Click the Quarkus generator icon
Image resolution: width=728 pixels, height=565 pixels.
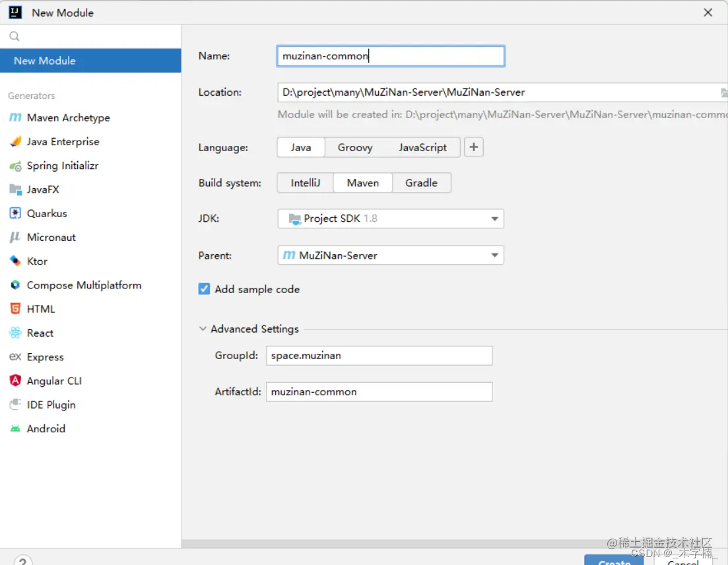tap(15, 213)
